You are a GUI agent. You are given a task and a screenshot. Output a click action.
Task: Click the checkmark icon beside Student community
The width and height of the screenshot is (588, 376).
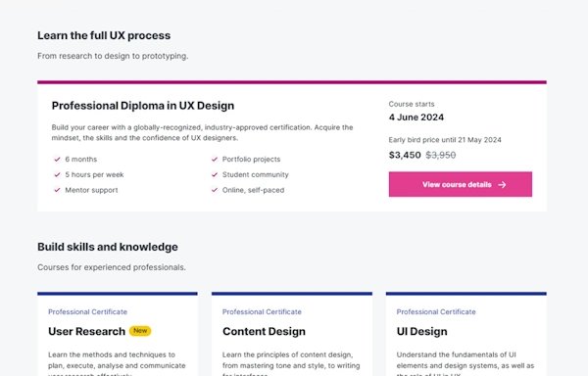215,174
